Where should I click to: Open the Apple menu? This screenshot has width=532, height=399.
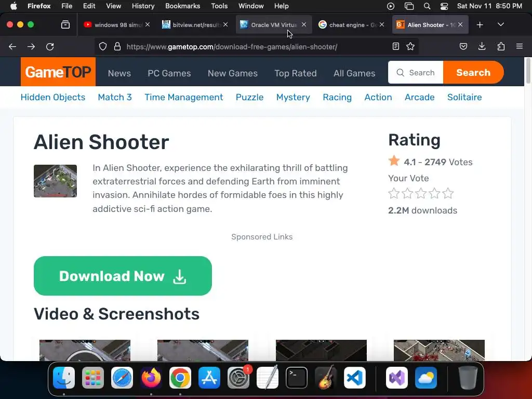click(14, 6)
